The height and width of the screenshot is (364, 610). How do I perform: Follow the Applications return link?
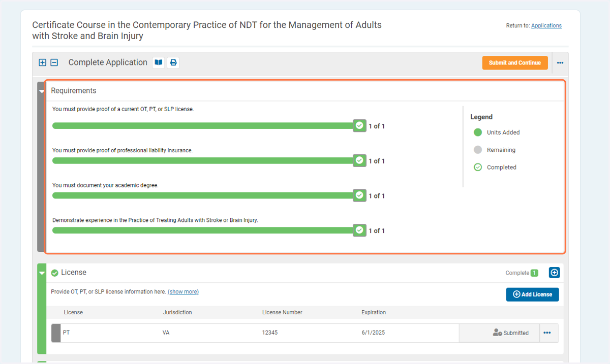pos(546,25)
